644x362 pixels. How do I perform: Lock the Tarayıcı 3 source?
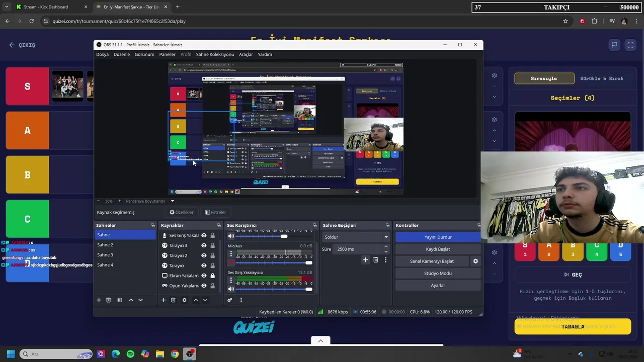(212, 245)
